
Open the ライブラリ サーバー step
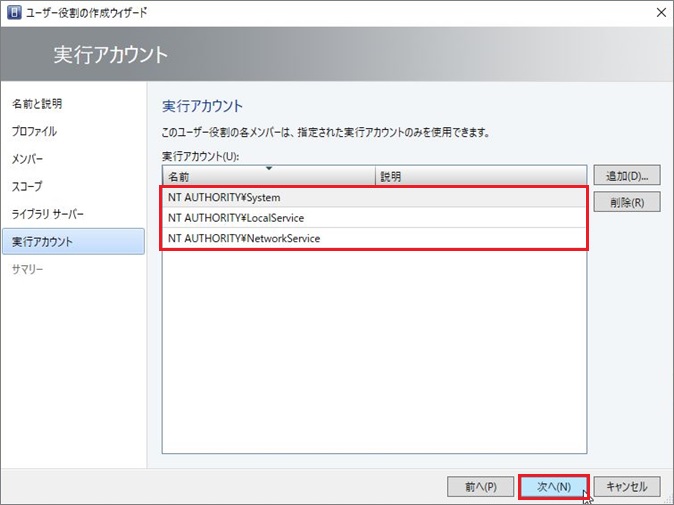tap(48, 214)
